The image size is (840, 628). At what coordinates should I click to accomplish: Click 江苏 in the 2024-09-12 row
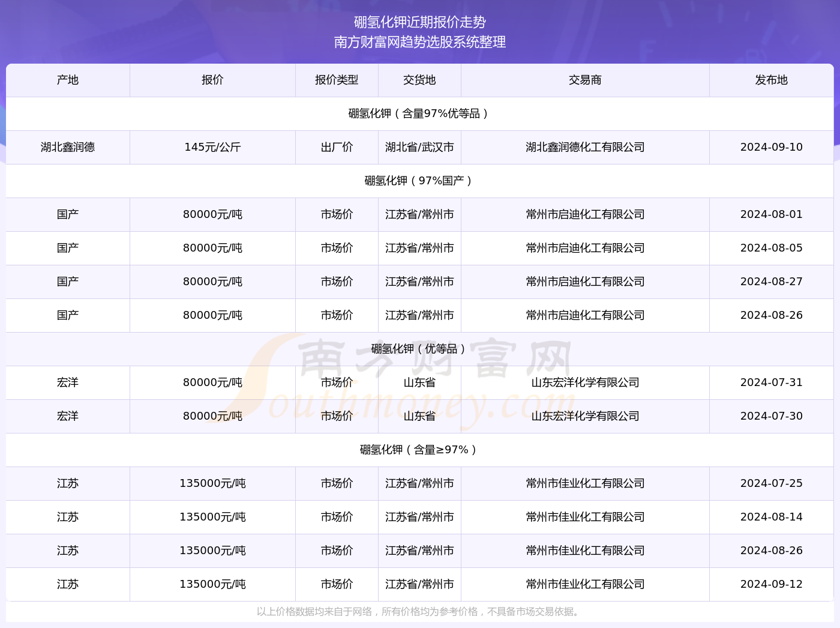point(68,584)
